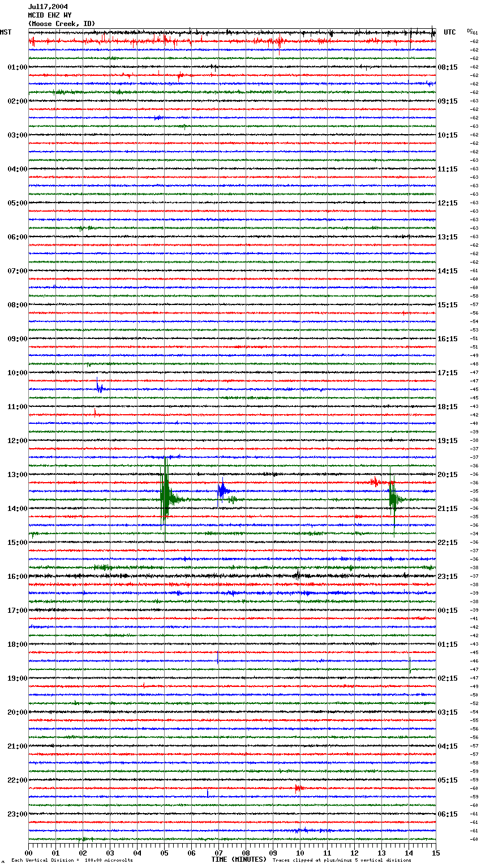This screenshot has height=868, width=481.
Task: Select the 02:00 MST hour label
Action: pos(18,101)
